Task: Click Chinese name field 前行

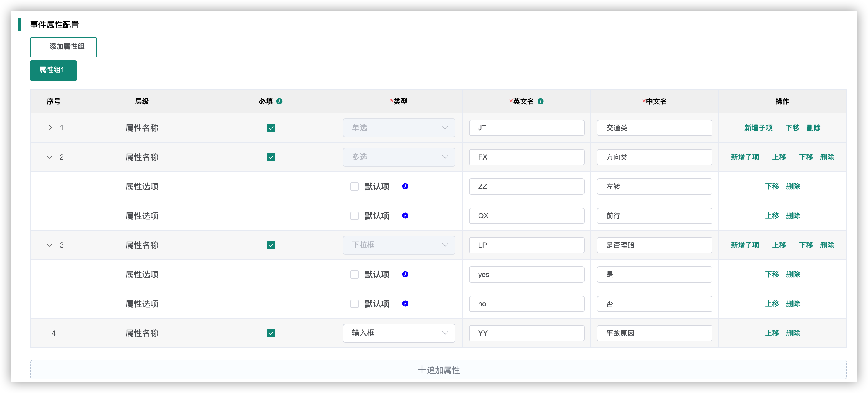Action: [x=654, y=216]
